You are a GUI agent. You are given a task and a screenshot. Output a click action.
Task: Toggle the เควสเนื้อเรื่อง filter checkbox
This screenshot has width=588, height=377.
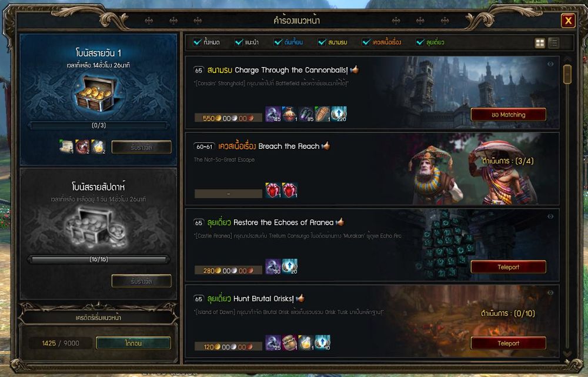366,42
